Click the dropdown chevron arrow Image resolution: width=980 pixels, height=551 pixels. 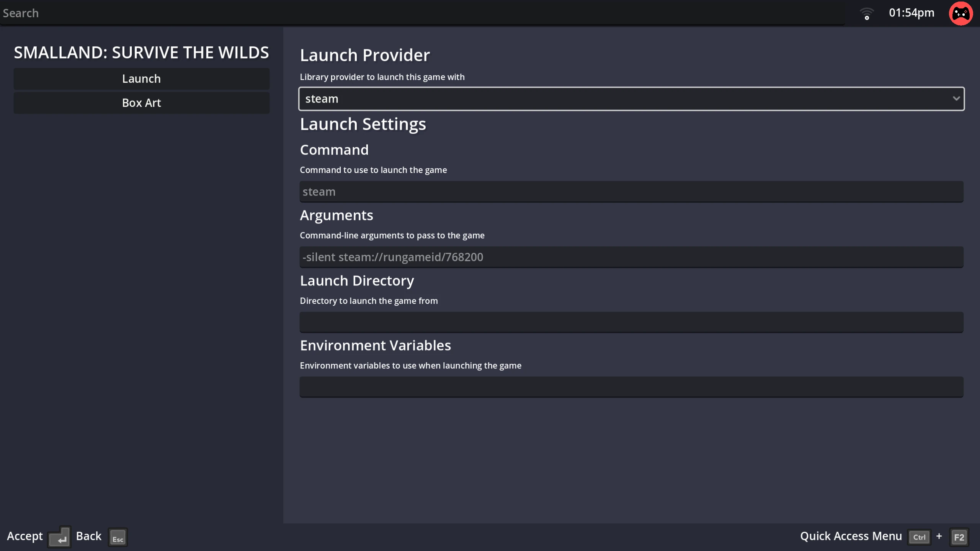(956, 98)
